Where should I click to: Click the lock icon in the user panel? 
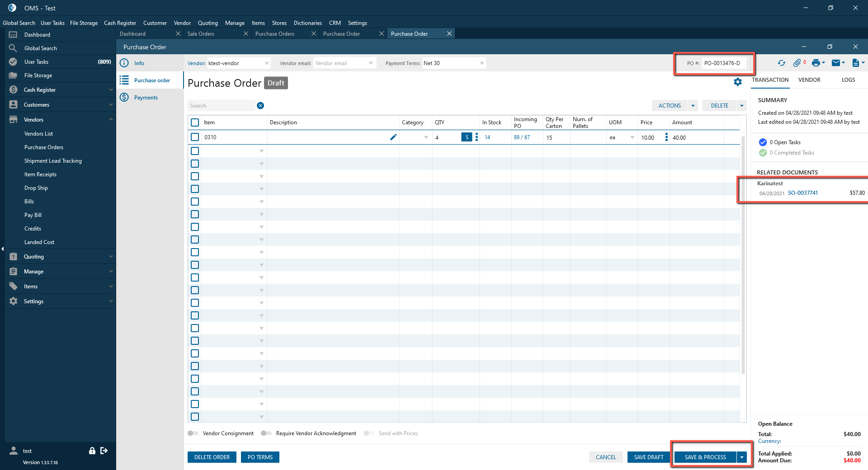point(92,451)
